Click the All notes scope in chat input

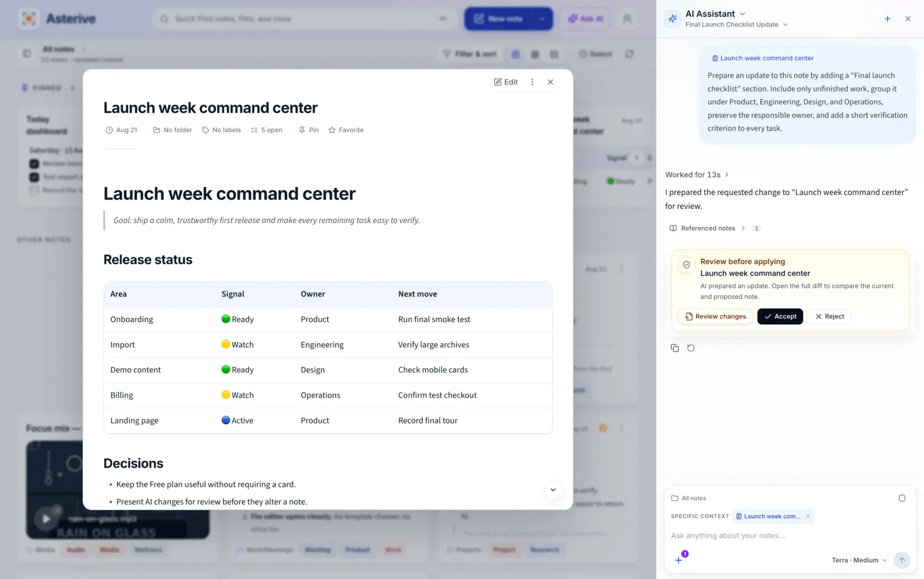[x=689, y=498]
